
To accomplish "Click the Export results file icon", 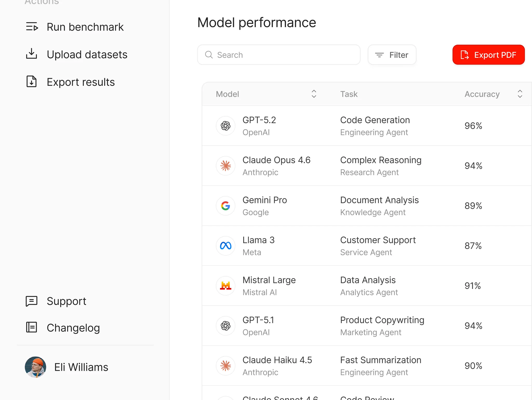I will point(31,81).
